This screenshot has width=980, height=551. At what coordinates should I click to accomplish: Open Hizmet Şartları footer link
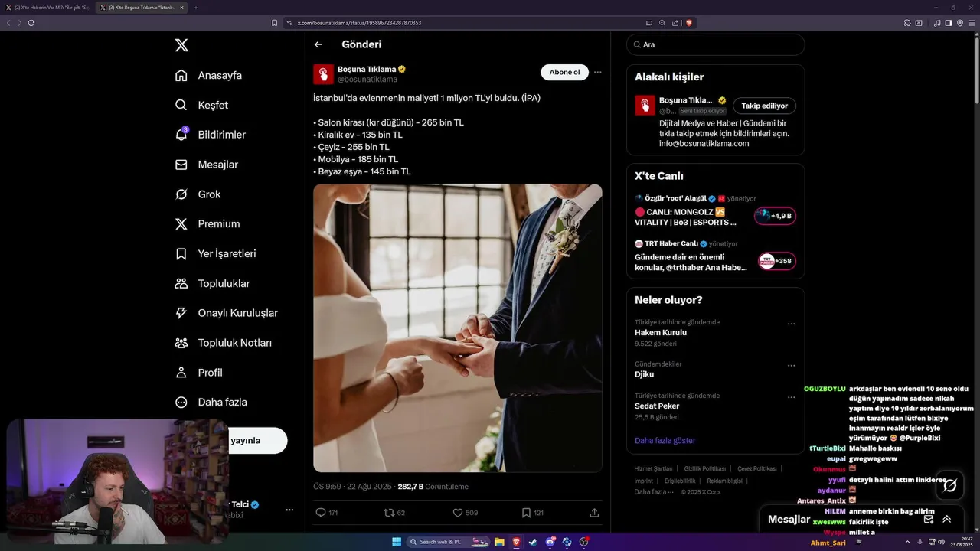tap(653, 468)
